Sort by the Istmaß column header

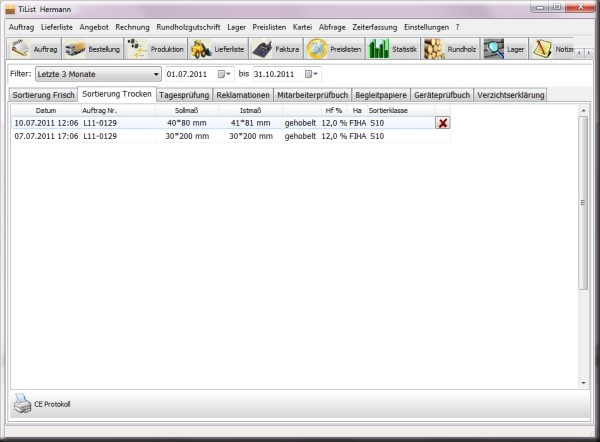click(x=251, y=111)
